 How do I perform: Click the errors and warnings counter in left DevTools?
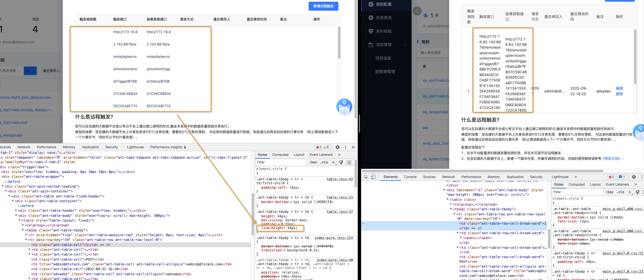coord(322,147)
